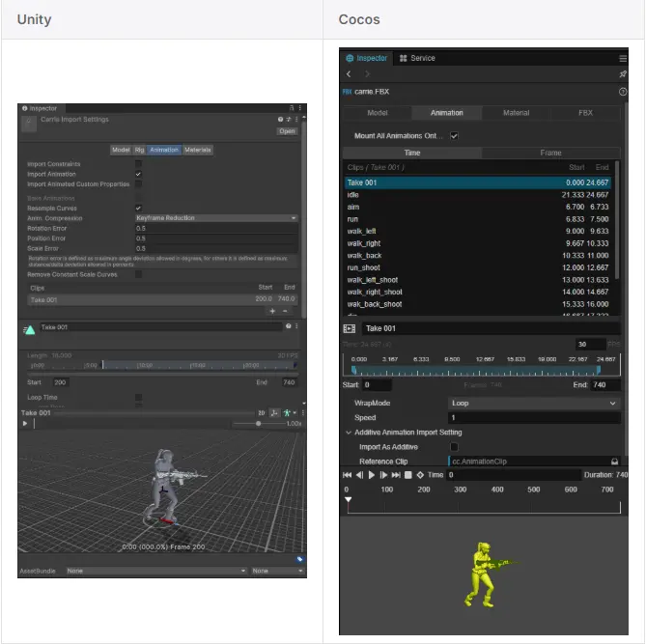Open Anim. Compression Keyframe Reduction dropdown

click(x=216, y=218)
